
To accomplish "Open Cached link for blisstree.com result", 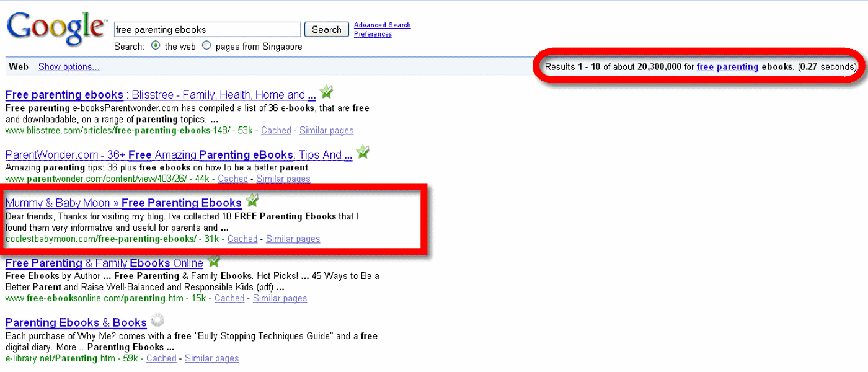I will tap(276, 131).
